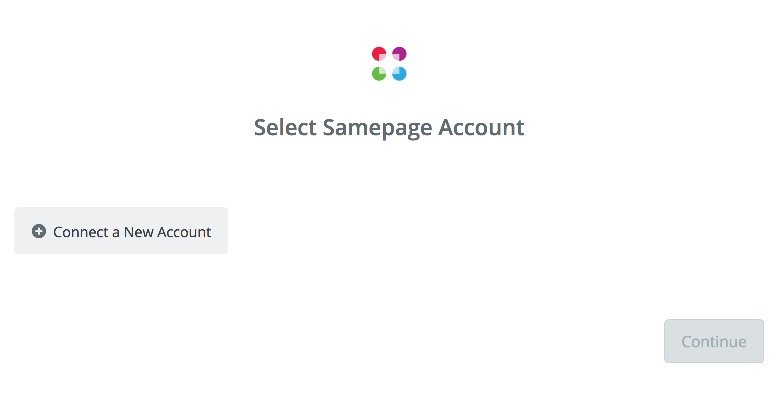
Task: Click the word Connect in account button
Action: coord(81,232)
